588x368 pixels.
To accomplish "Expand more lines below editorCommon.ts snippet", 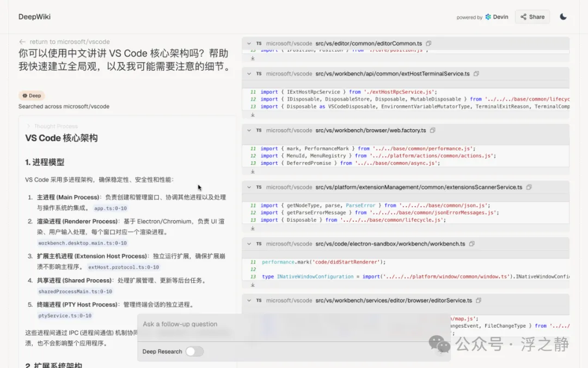I will point(253,58).
